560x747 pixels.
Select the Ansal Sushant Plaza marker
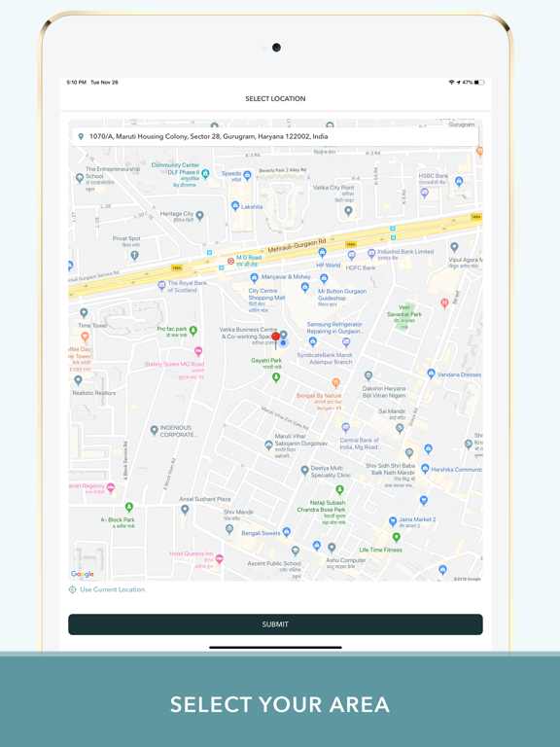point(186,510)
